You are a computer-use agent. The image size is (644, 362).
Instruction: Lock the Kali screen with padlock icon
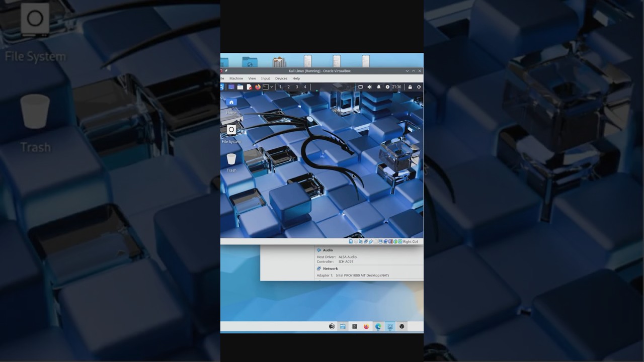coord(410,87)
